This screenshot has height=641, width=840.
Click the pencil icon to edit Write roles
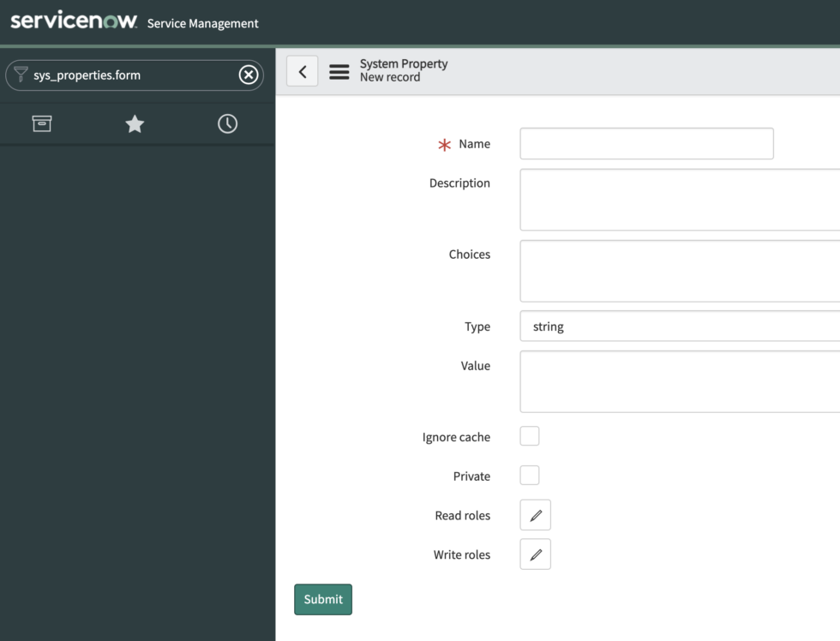click(535, 554)
